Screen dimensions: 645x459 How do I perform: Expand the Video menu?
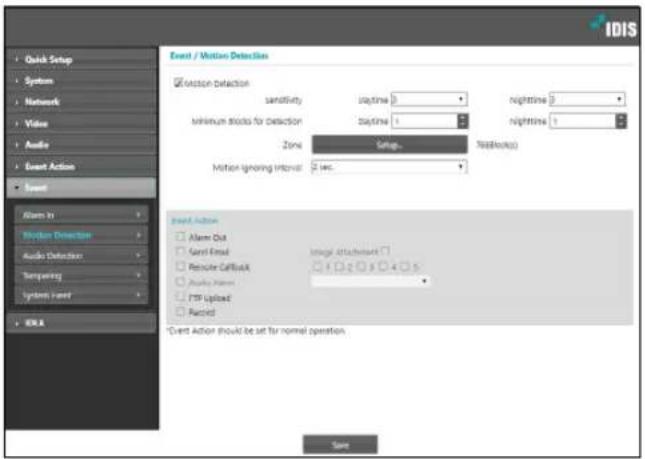[x=81, y=123]
